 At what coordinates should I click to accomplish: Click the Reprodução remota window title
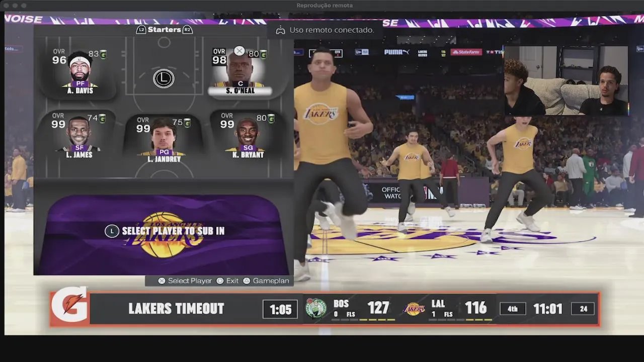click(325, 6)
